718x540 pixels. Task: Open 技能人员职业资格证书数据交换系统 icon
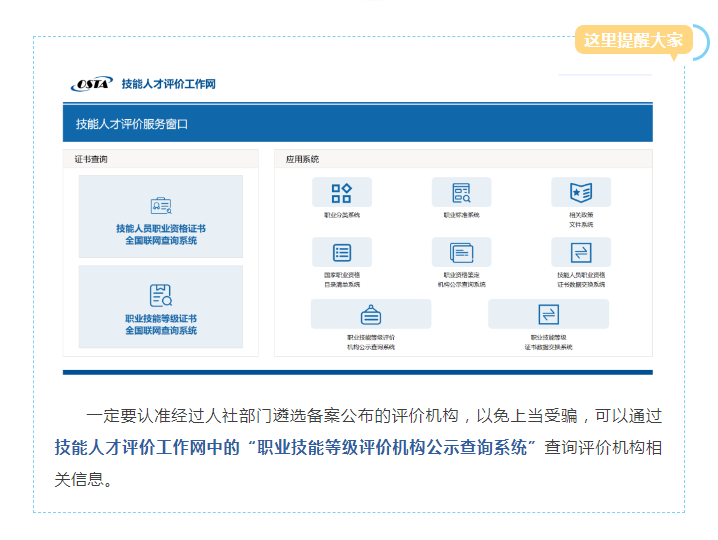point(580,253)
